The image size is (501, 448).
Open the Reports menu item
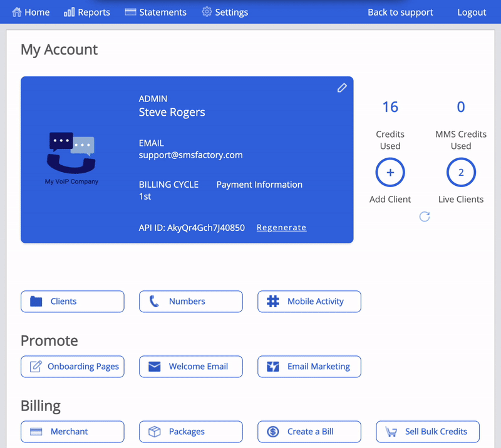coord(87,12)
